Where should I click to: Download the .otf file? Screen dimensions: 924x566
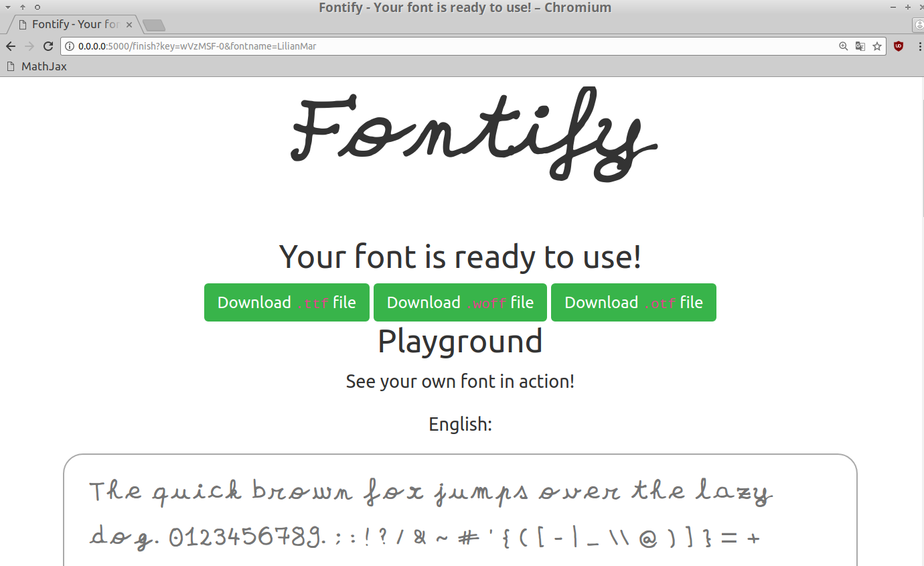point(633,302)
